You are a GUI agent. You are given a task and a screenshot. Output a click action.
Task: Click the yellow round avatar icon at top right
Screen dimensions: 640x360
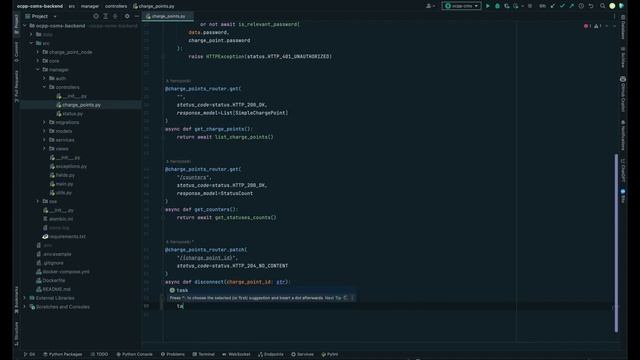[612, 6]
